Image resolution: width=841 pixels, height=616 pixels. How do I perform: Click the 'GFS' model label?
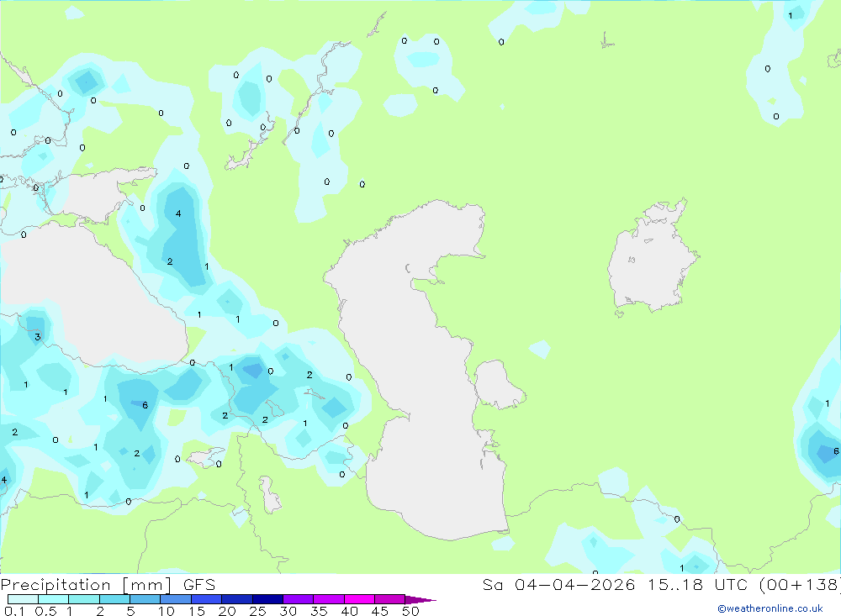(x=199, y=585)
